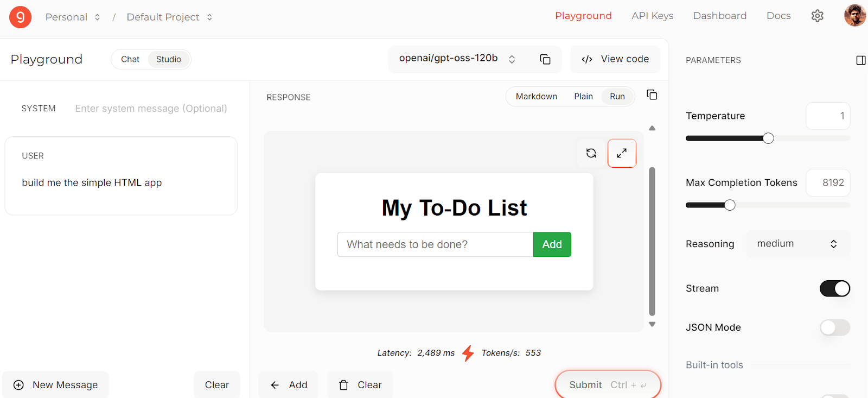Viewport: 868px width, 398px height.
Task: Expand the Reasoning level dropdown
Action: coord(797,244)
